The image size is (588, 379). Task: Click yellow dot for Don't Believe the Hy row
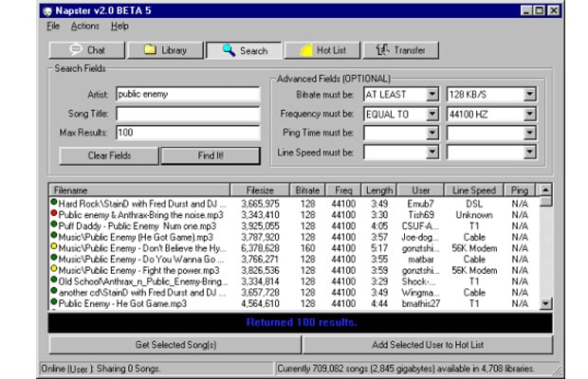(54, 246)
